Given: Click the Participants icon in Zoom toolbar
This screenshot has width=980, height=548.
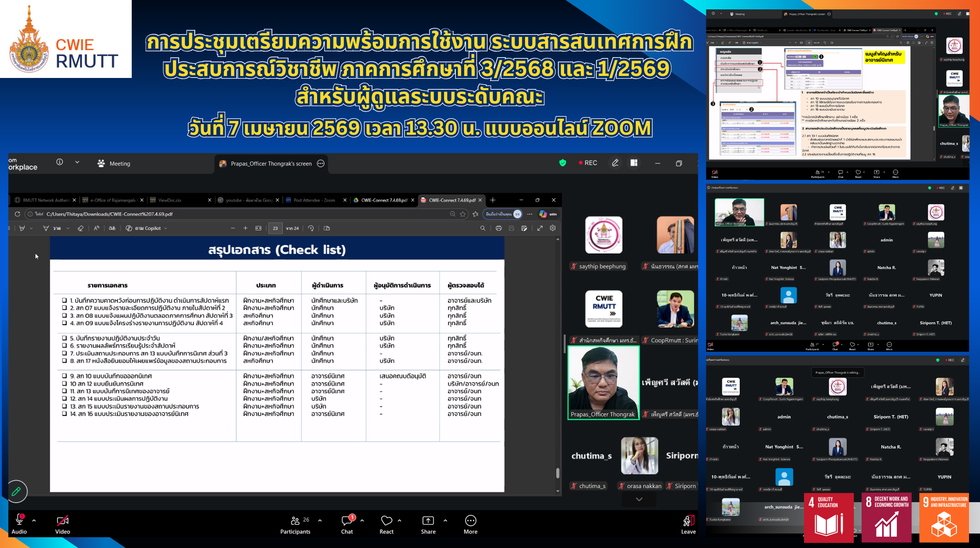Looking at the screenshot, I should [x=295, y=521].
